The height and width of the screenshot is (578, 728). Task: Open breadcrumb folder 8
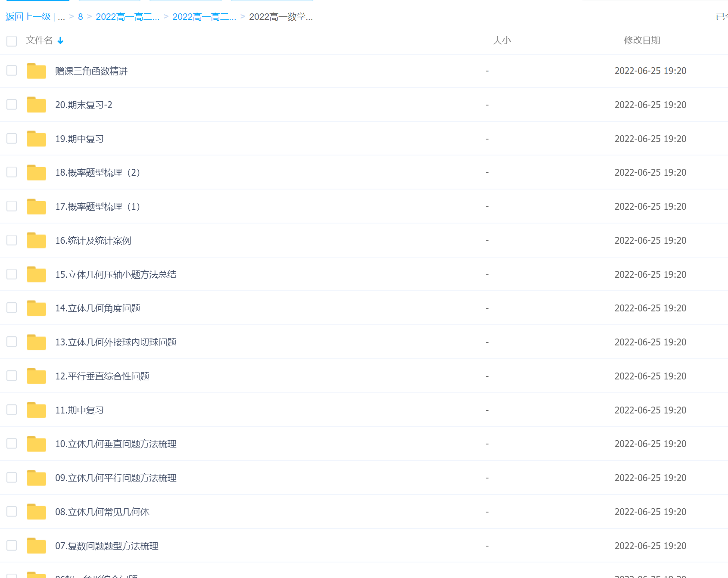click(x=80, y=17)
